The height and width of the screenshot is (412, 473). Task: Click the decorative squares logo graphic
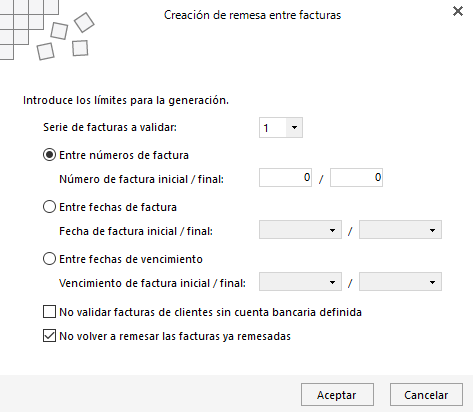pyautogui.click(x=47, y=30)
